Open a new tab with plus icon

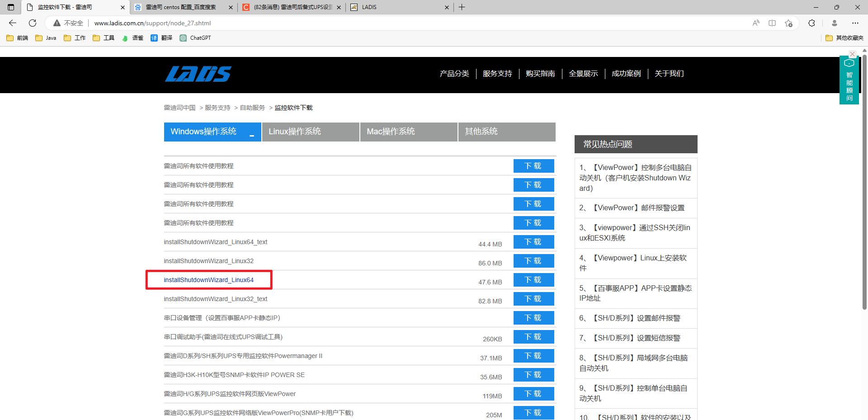[x=462, y=7]
